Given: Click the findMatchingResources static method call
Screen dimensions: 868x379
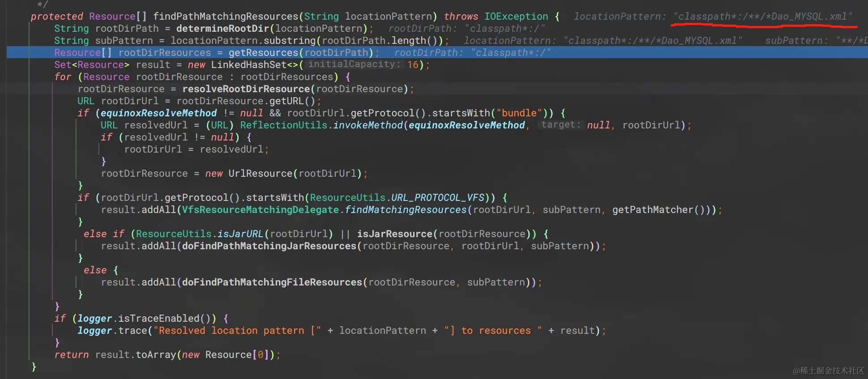Looking at the screenshot, I should click(x=406, y=210).
